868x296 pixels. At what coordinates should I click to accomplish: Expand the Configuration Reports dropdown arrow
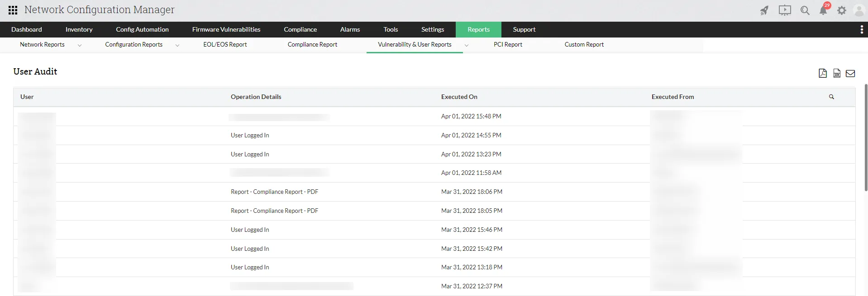(x=177, y=45)
